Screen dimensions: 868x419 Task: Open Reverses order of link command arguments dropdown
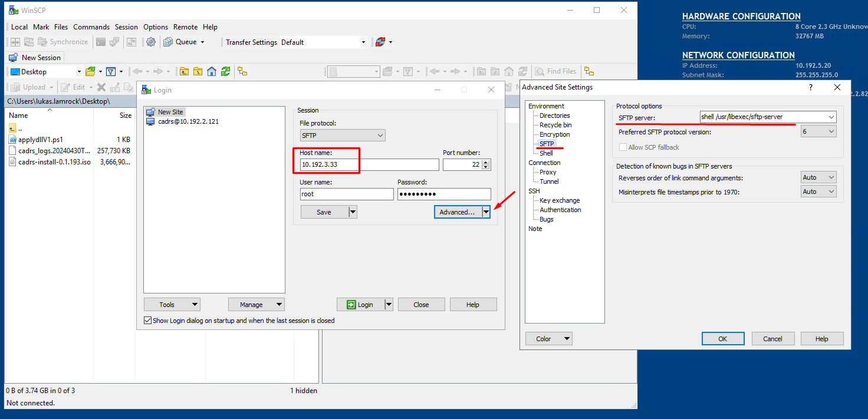point(818,177)
